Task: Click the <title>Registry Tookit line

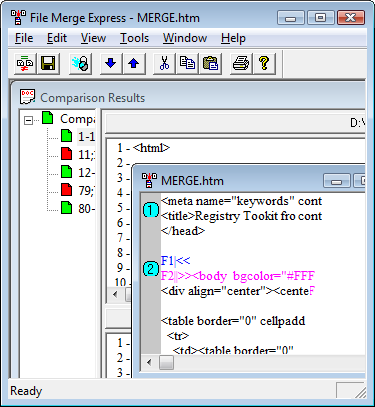Action: [x=241, y=216]
